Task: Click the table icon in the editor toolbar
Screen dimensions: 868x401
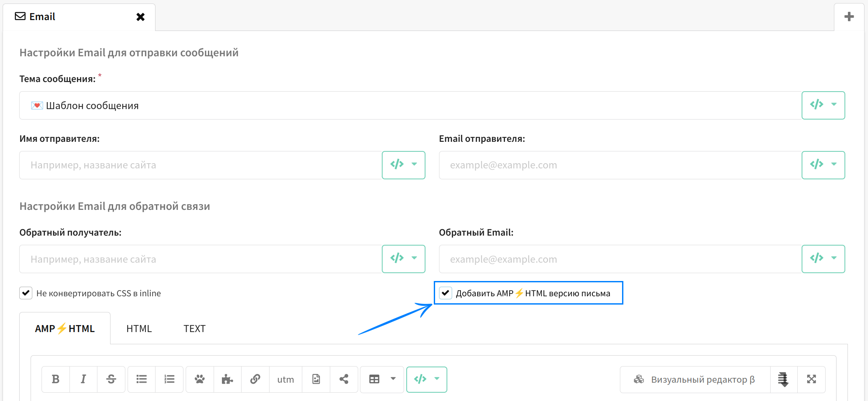Action: coord(374,379)
